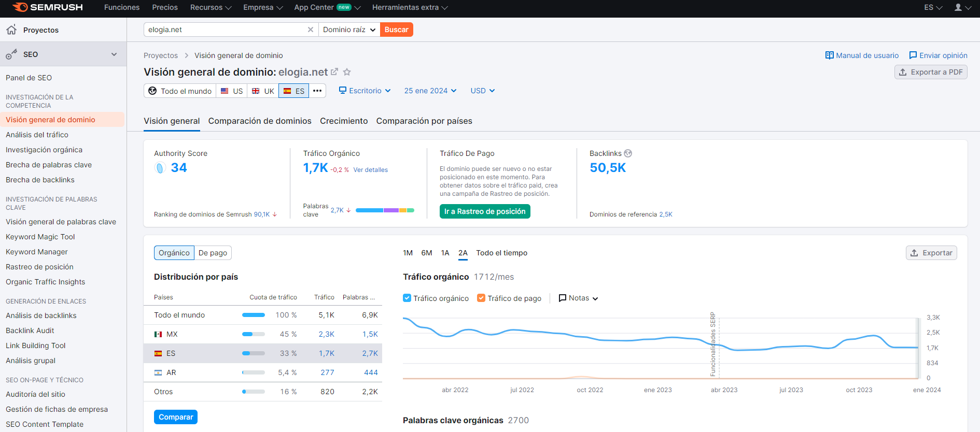The height and width of the screenshot is (432, 980).
Task: Switch to Comparación de dominios tab
Action: click(x=260, y=121)
